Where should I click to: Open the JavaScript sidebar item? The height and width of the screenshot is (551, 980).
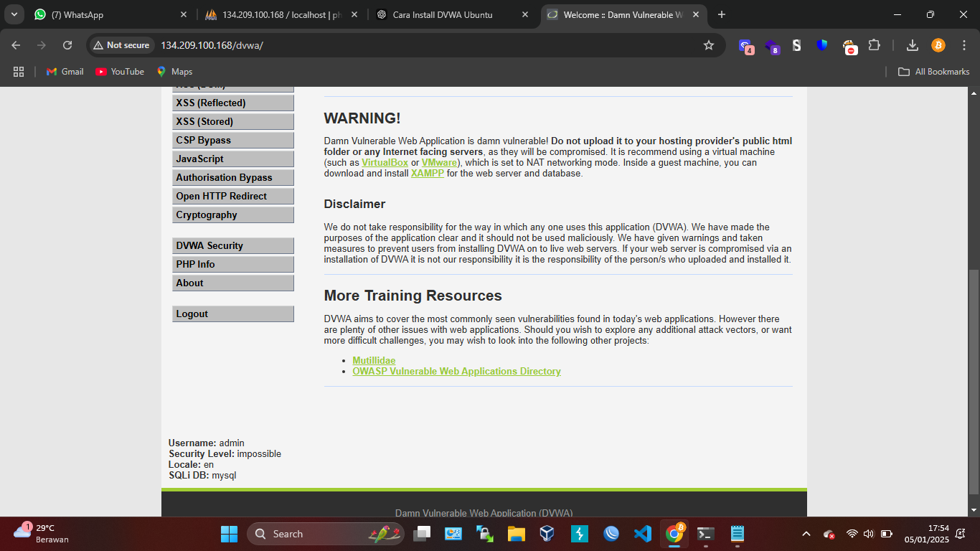pyautogui.click(x=233, y=159)
